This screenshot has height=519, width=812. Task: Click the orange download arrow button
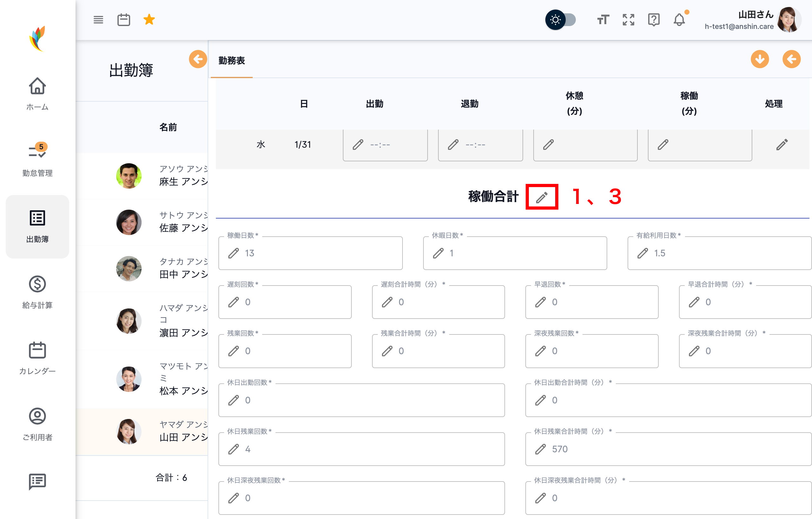click(x=760, y=59)
